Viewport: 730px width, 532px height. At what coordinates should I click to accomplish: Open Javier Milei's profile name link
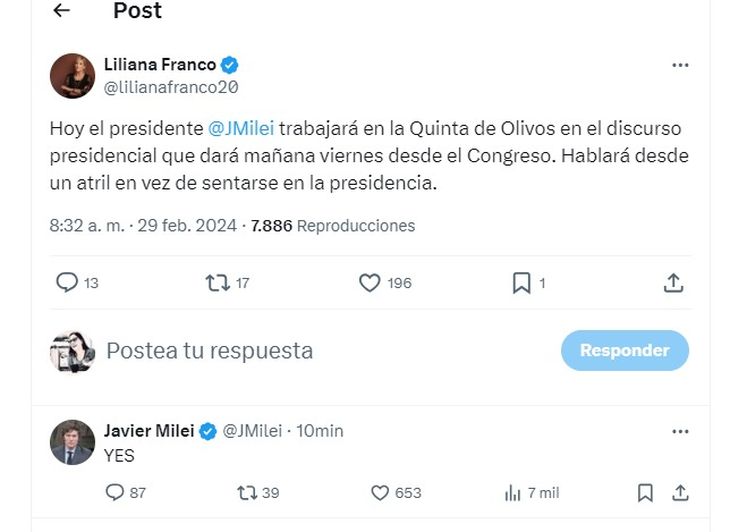click(x=149, y=431)
